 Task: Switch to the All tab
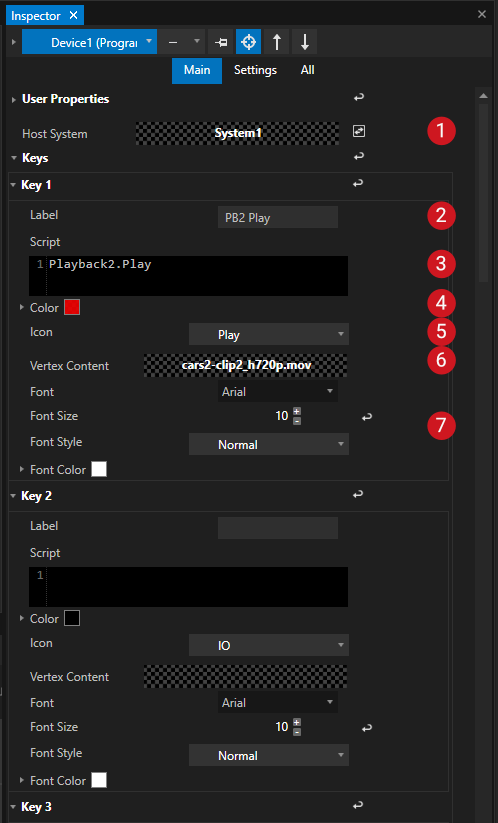pyautogui.click(x=308, y=70)
